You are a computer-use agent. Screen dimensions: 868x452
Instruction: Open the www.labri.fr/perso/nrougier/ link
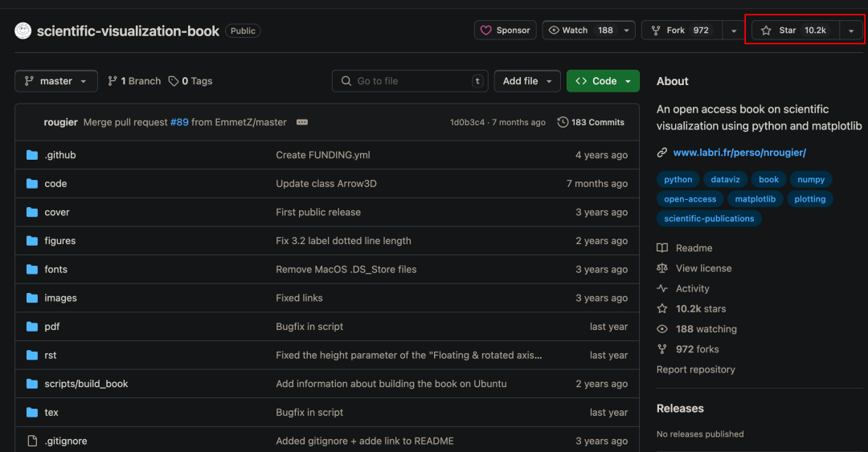(739, 152)
